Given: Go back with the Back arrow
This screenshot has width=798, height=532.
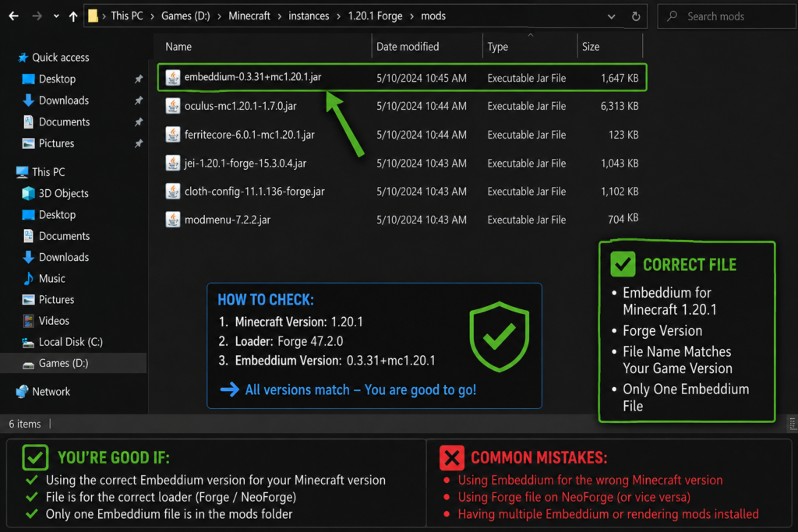Looking at the screenshot, I should (14, 16).
